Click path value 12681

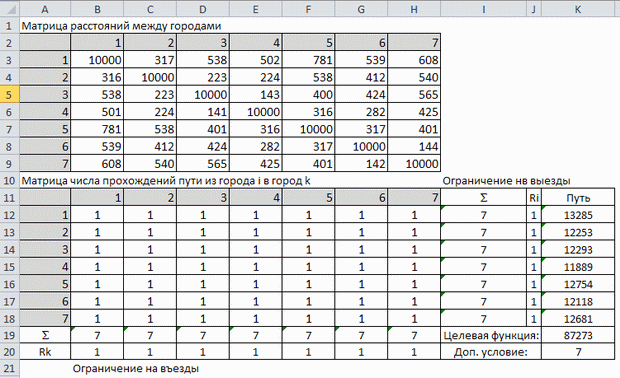click(578, 319)
